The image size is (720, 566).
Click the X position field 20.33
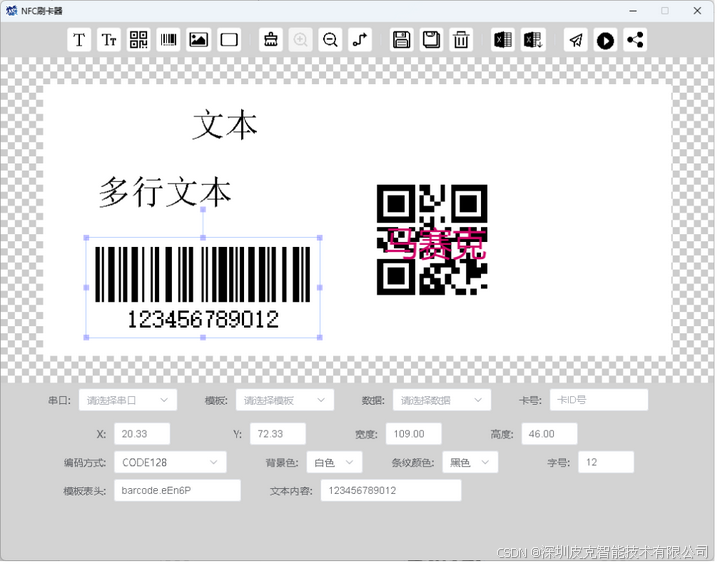(142, 434)
